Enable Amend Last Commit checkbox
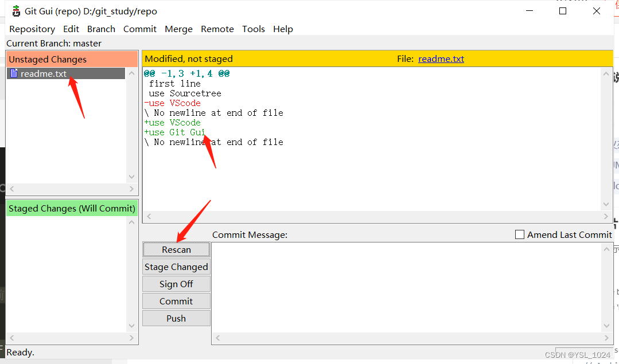 520,234
